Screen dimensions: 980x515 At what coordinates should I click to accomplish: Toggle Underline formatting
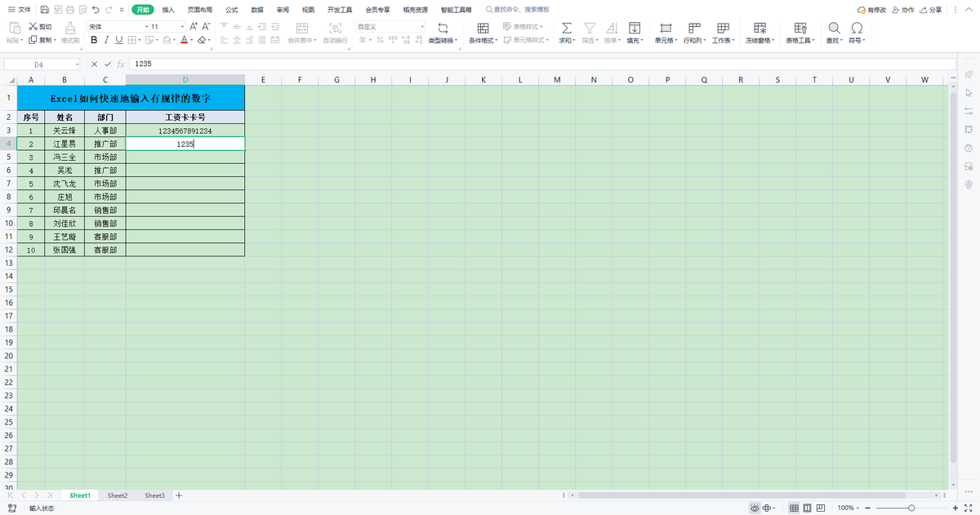[119, 40]
